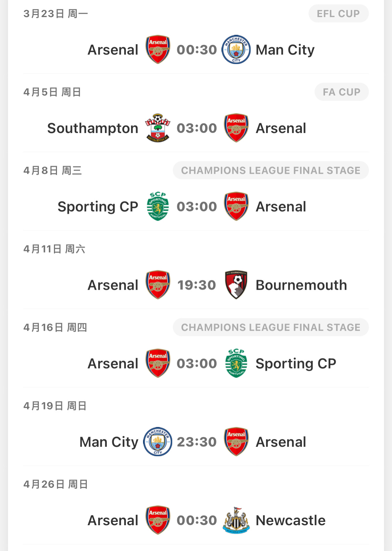Tap the Man City crest in EFL Cup match

pos(236,50)
